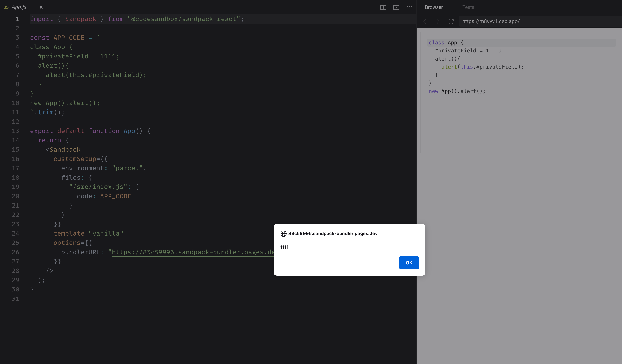Click template="vanilla" on line 24
622x364 pixels.
pos(88,233)
